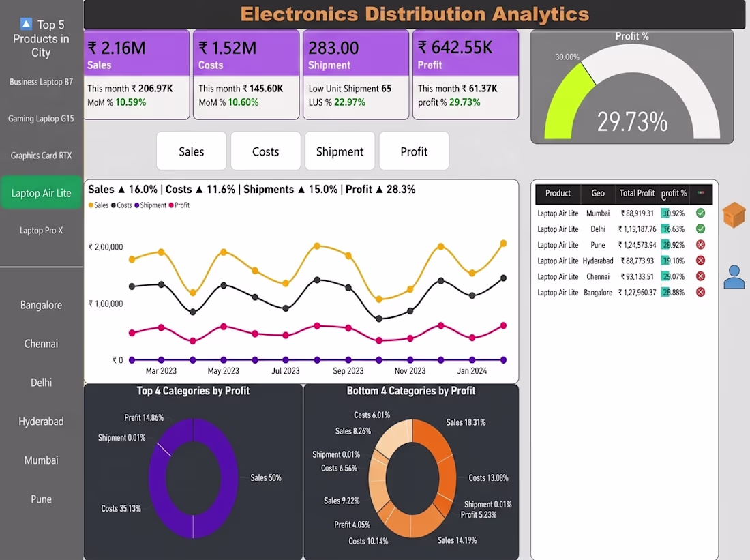The width and height of the screenshot is (750, 560).
Task: Click the 29.73% gauge center value
Action: [x=632, y=121]
